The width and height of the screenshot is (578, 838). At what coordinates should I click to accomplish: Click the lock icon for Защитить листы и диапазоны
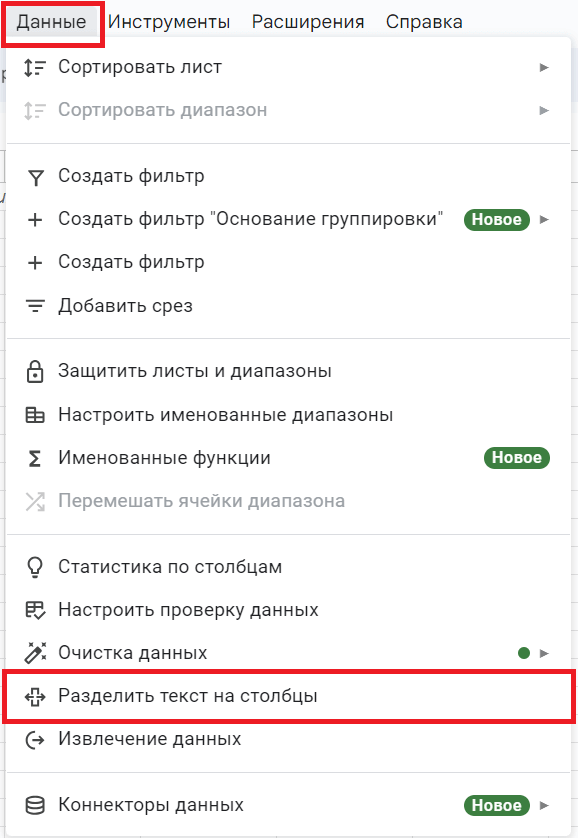(36, 370)
